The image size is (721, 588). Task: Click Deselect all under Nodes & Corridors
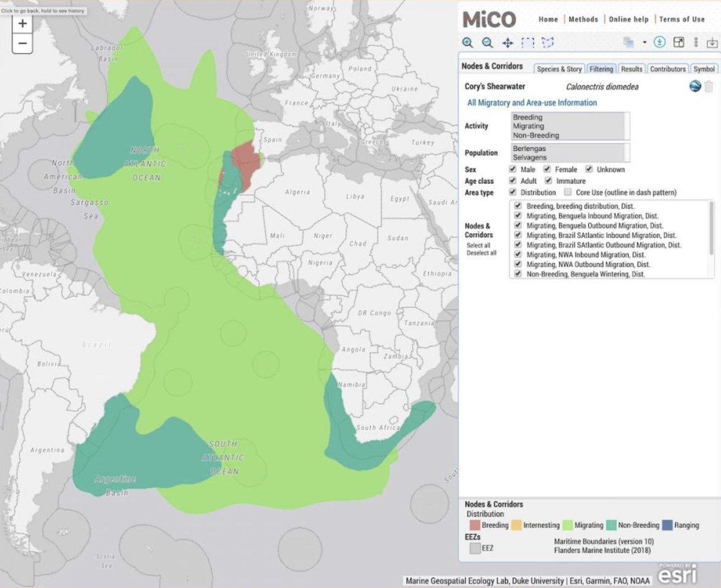(481, 253)
